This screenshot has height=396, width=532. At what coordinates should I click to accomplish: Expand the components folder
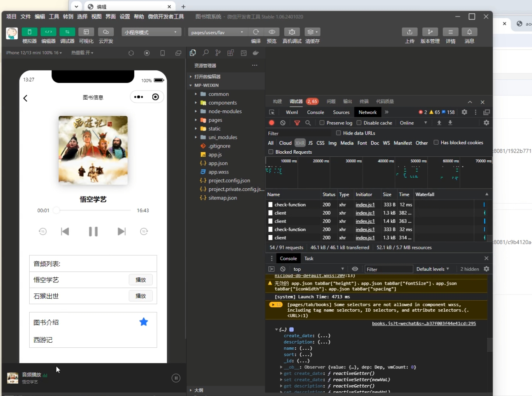(x=222, y=103)
